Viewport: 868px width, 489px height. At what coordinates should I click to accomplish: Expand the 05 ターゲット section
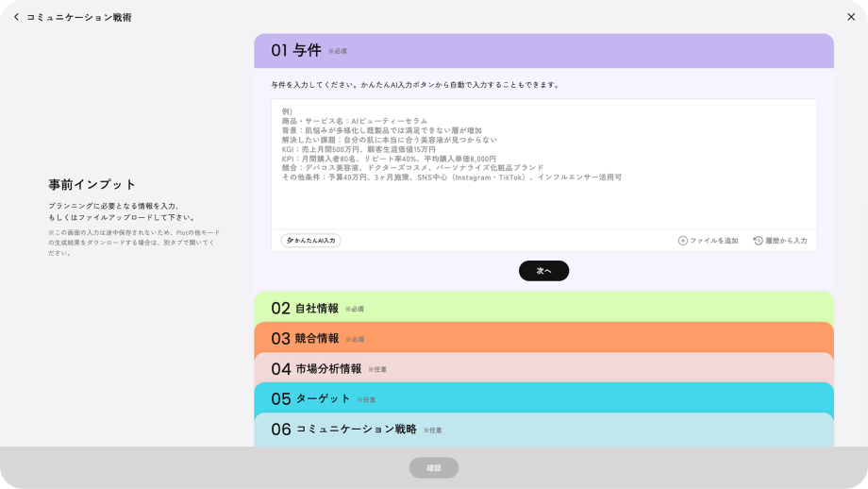[543, 398]
